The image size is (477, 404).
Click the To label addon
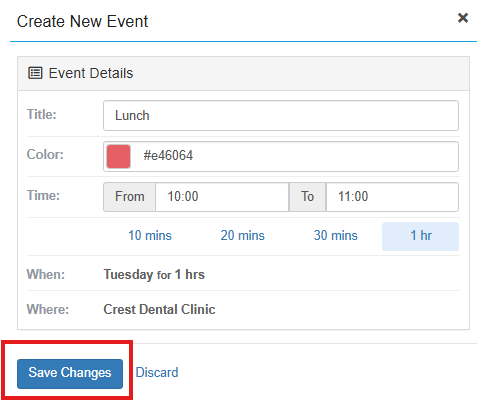click(x=307, y=197)
